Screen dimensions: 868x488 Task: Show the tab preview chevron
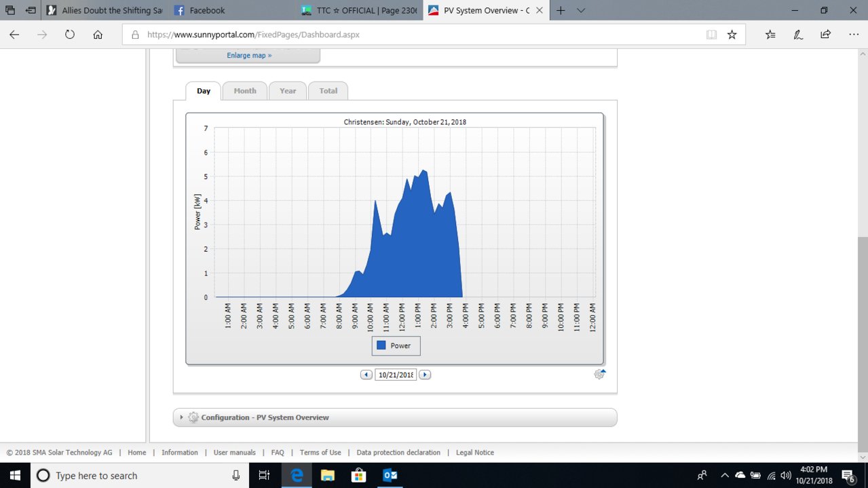tap(582, 10)
